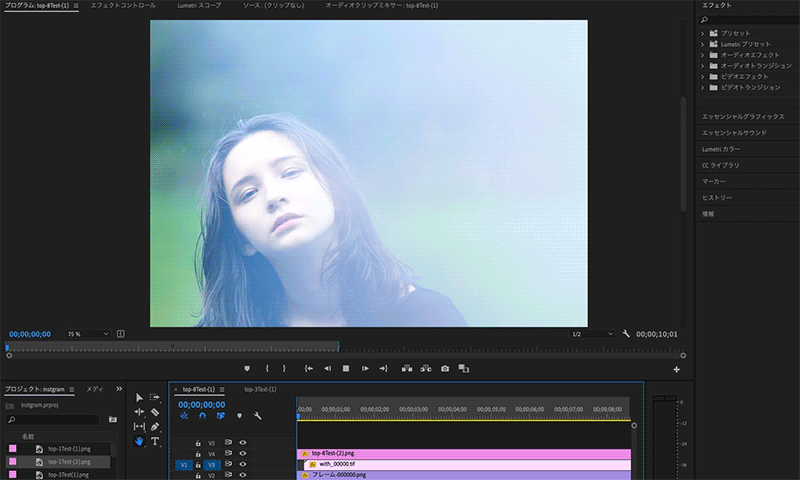Switch to top-3Test-(1) sequence tab
Screen dimensions: 800x480
point(260,389)
